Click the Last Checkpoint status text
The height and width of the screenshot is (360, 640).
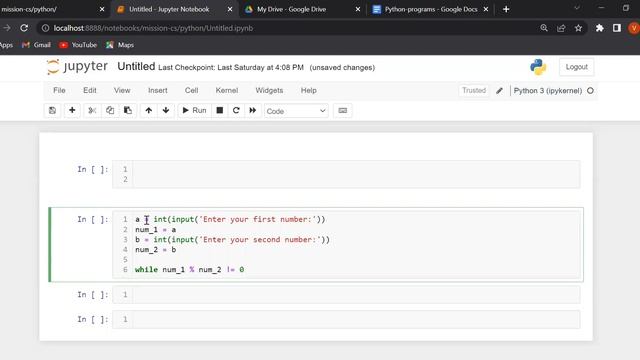coord(231,68)
